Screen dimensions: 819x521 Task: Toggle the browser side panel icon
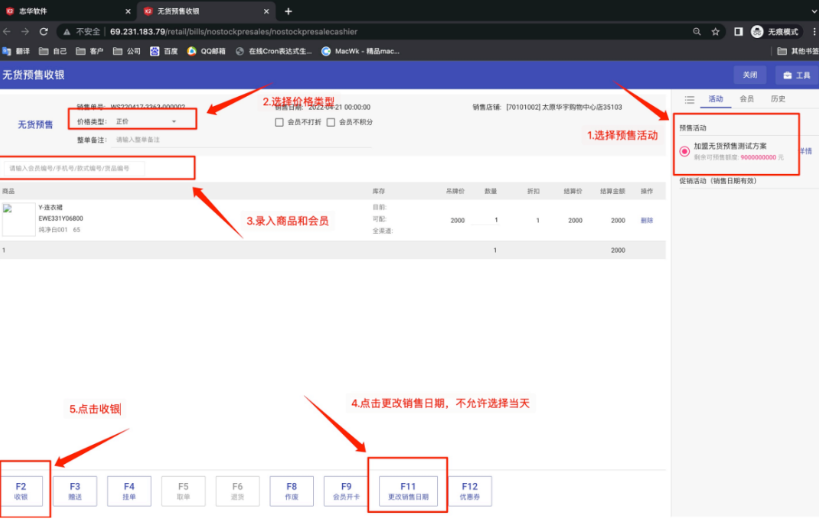(x=738, y=32)
